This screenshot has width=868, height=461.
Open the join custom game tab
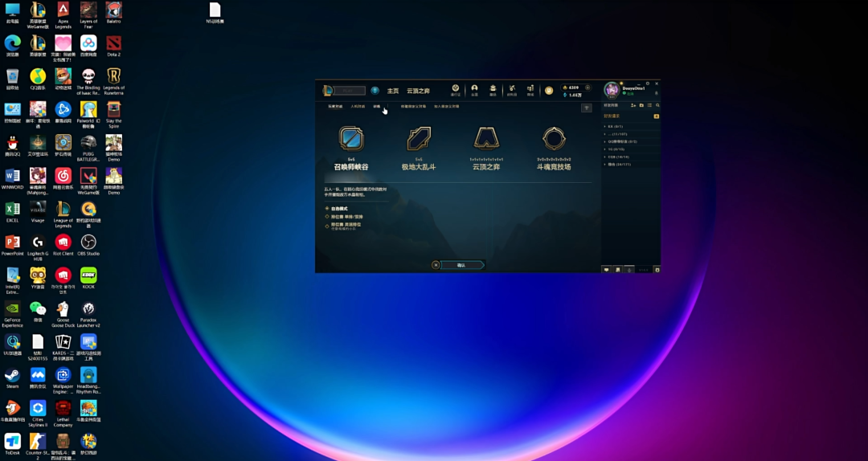pos(447,106)
